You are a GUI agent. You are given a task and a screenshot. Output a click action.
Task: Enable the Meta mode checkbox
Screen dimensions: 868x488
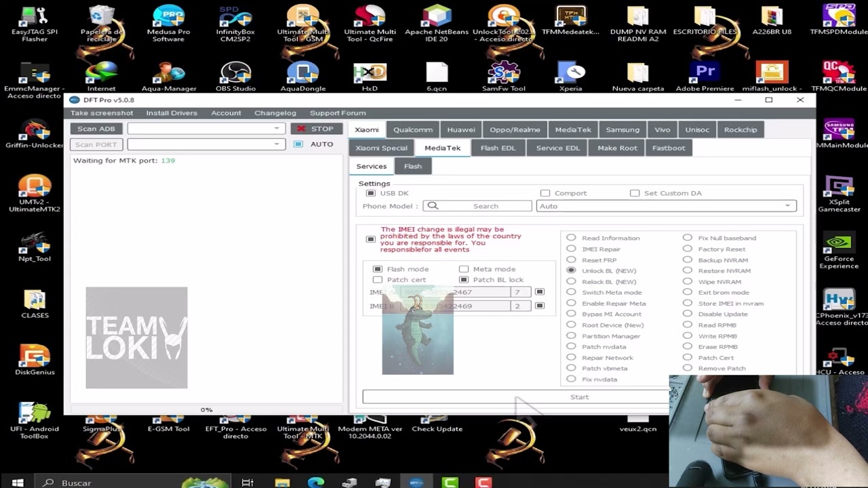[464, 269]
